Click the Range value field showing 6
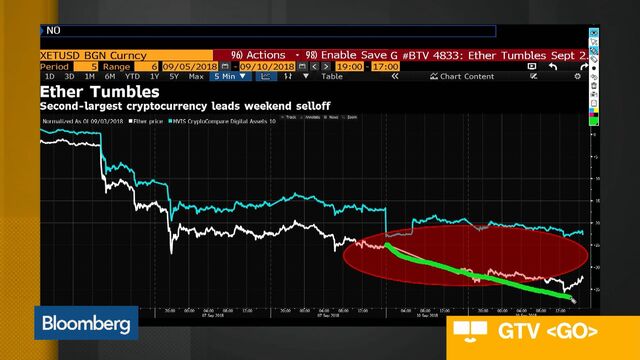The width and height of the screenshot is (640, 360). click(x=146, y=67)
